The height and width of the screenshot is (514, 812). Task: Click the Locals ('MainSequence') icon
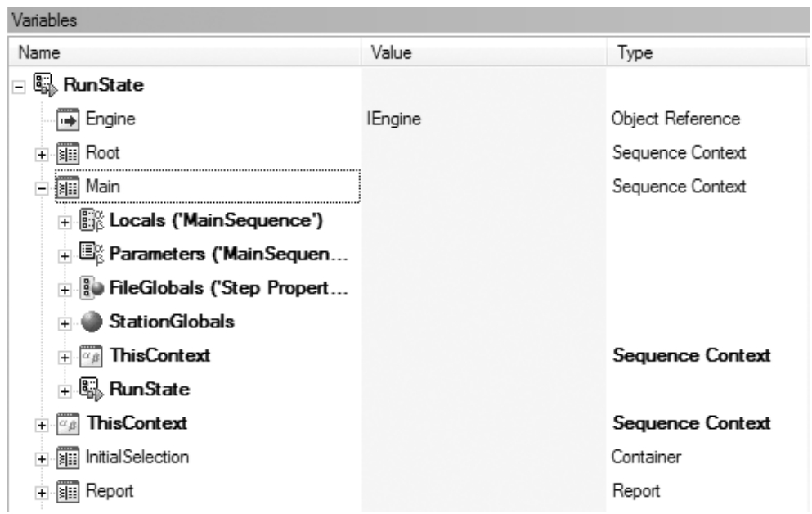tap(91, 220)
